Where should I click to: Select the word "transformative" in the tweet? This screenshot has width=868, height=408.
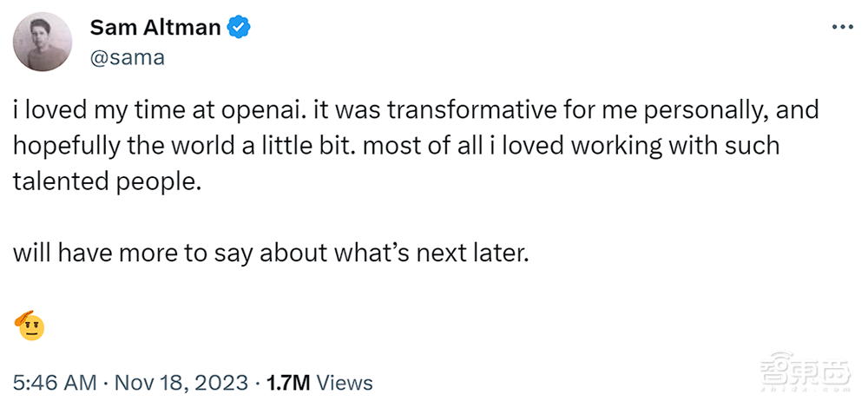pyautogui.click(x=463, y=112)
